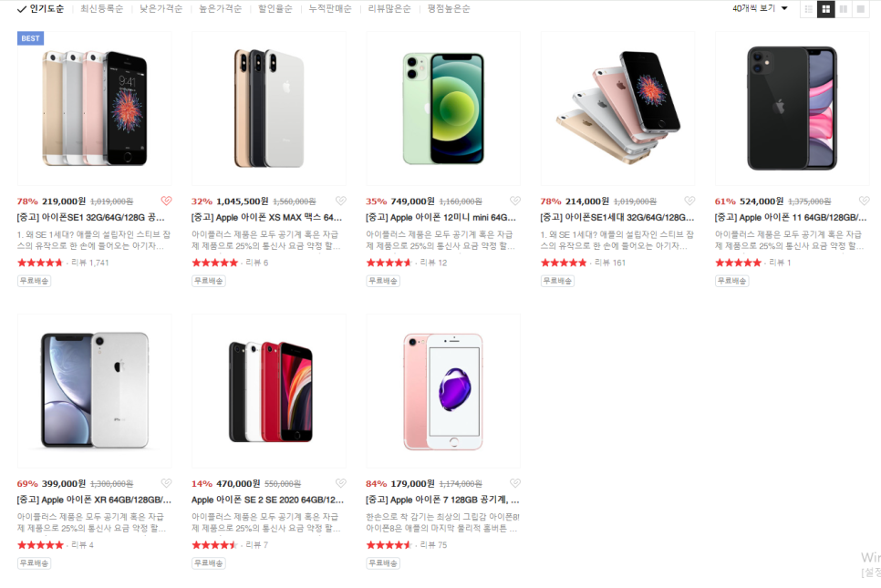Screen dimensions: 881x588
Task: Open iPhone XR 64GB/128GB product title
Action: point(95,500)
